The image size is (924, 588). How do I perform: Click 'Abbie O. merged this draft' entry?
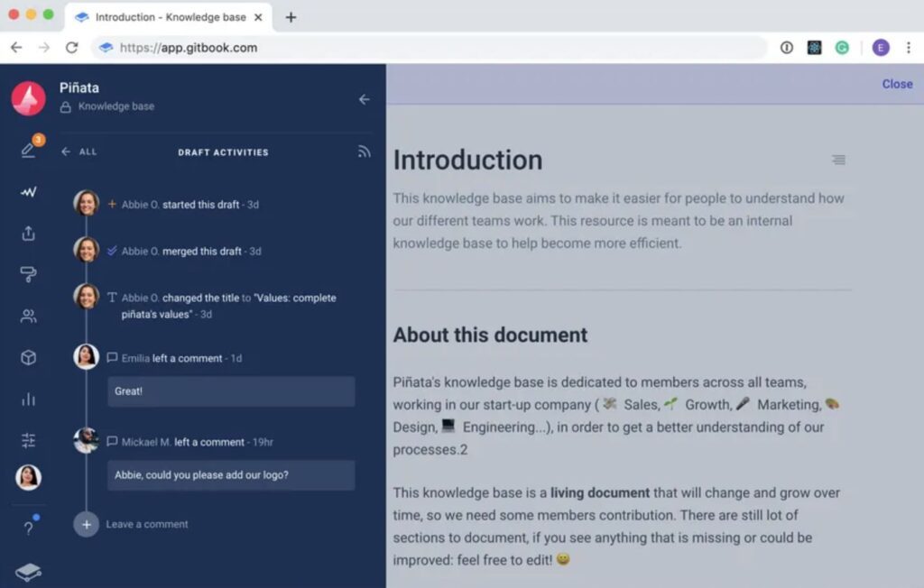(184, 251)
